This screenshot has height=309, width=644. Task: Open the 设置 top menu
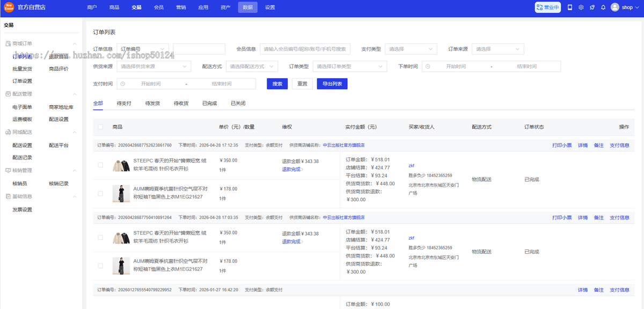pos(270,8)
